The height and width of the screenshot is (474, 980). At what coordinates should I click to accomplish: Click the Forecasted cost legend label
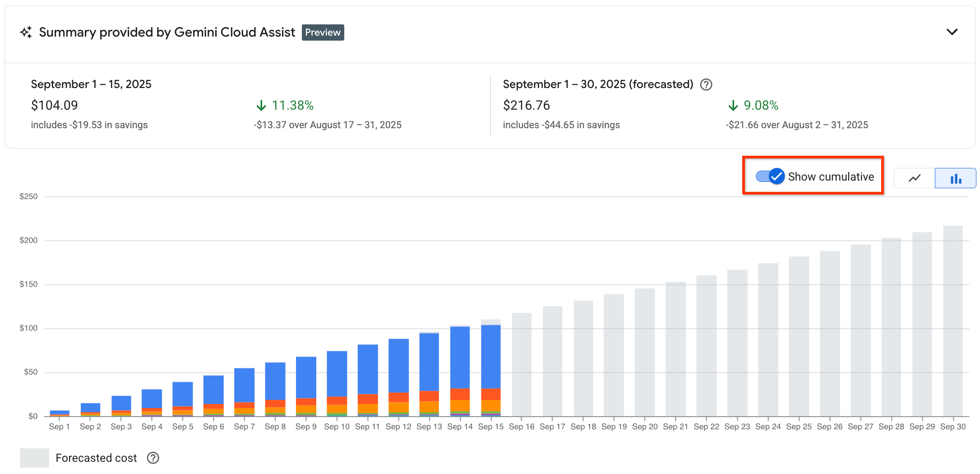coord(96,458)
